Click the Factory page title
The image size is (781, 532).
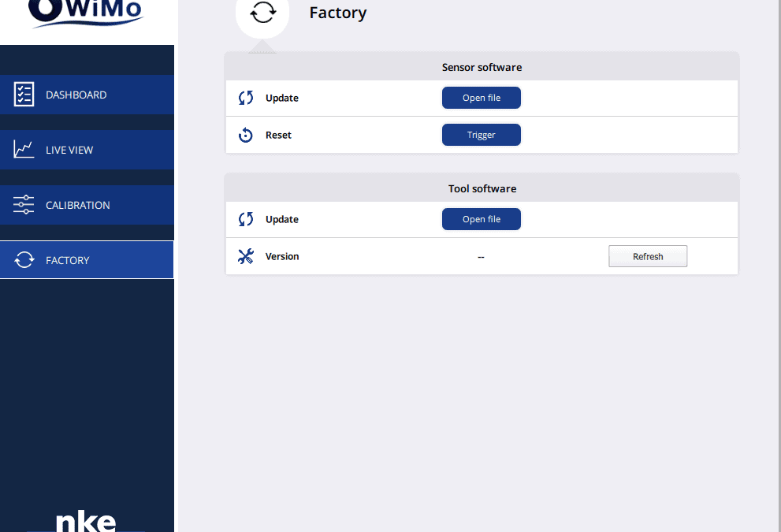click(338, 13)
